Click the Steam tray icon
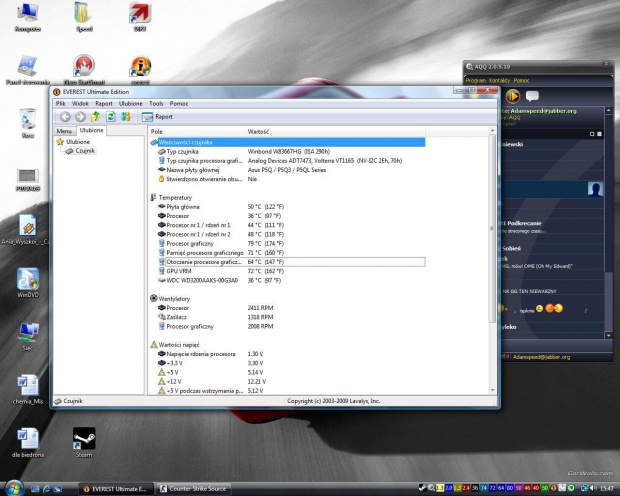The image size is (620, 496). tap(422, 488)
